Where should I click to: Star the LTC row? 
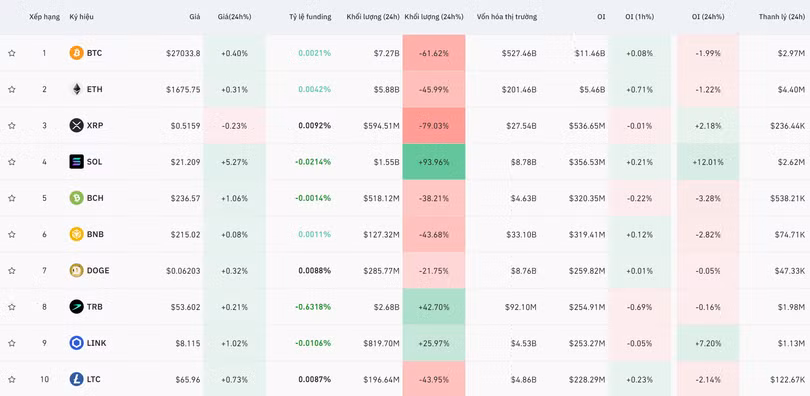tap(11, 379)
